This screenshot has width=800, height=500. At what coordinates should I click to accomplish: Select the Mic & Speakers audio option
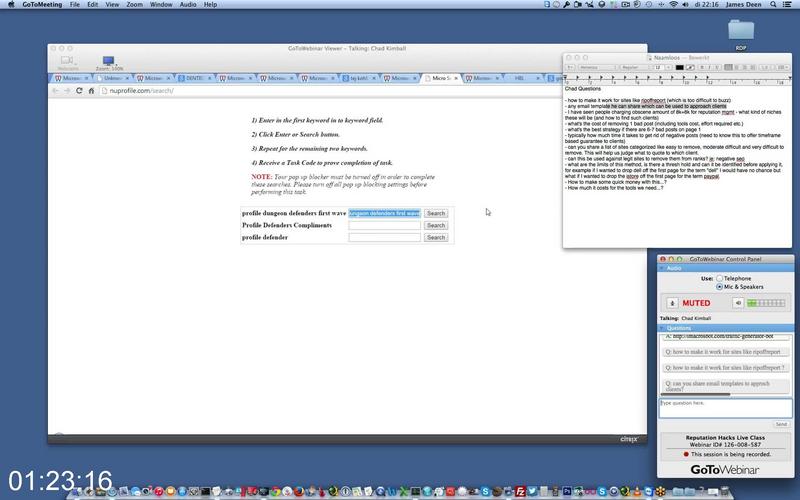point(719,287)
